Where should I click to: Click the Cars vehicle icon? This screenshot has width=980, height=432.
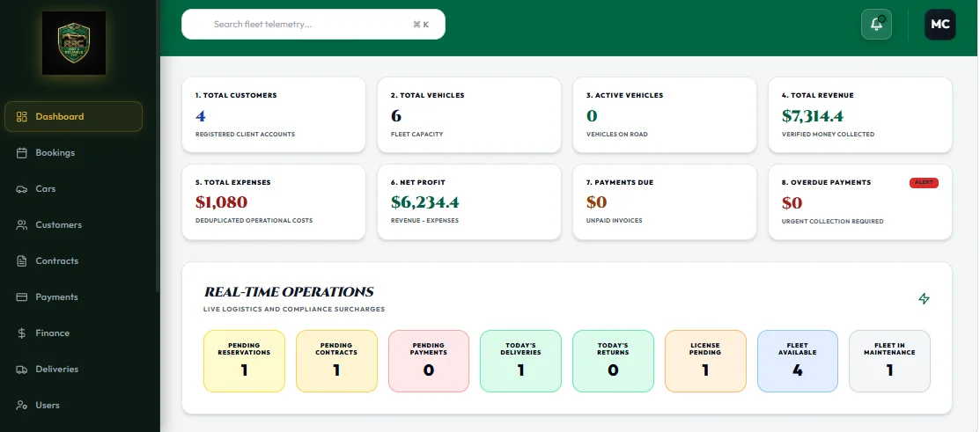pos(22,189)
